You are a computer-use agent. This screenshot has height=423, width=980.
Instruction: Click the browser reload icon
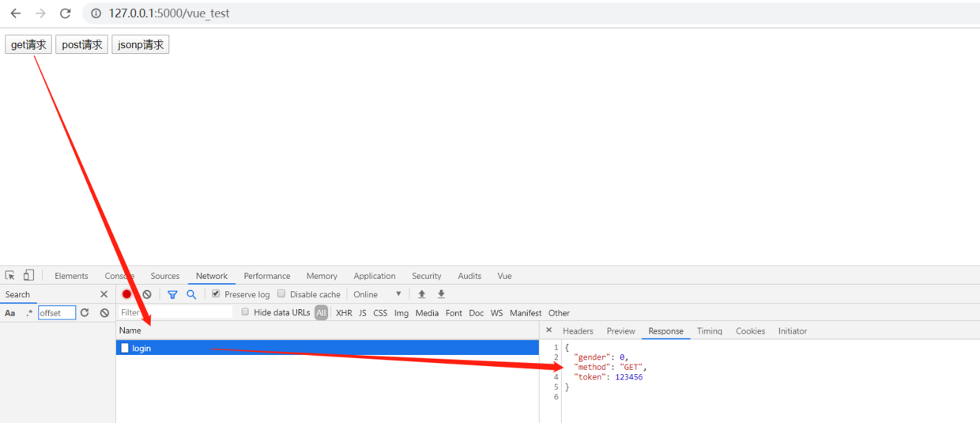click(66, 13)
